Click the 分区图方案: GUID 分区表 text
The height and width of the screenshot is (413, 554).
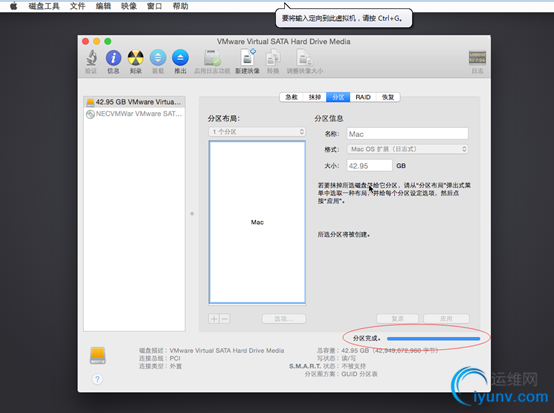tap(341, 374)
